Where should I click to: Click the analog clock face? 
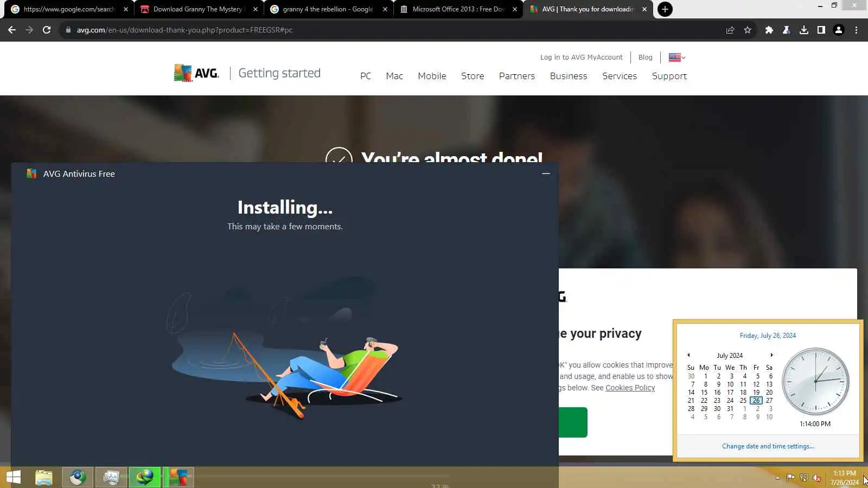[815, 381]
